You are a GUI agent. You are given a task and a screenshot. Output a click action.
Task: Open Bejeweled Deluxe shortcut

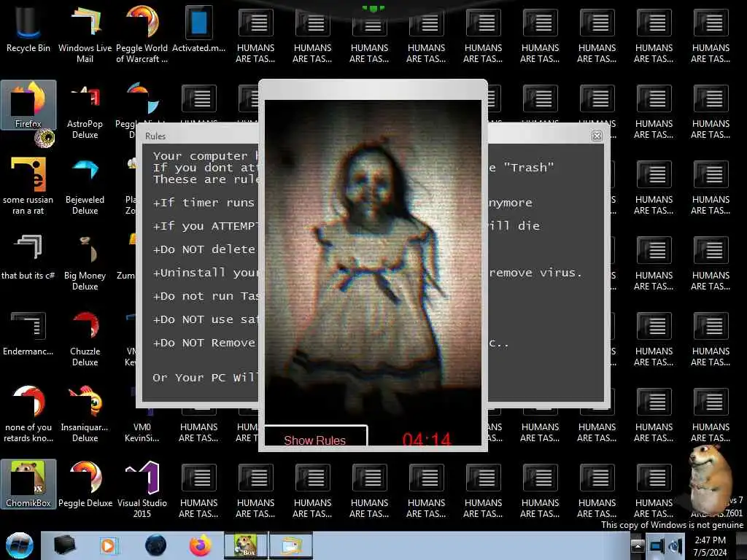coord(85,186)
